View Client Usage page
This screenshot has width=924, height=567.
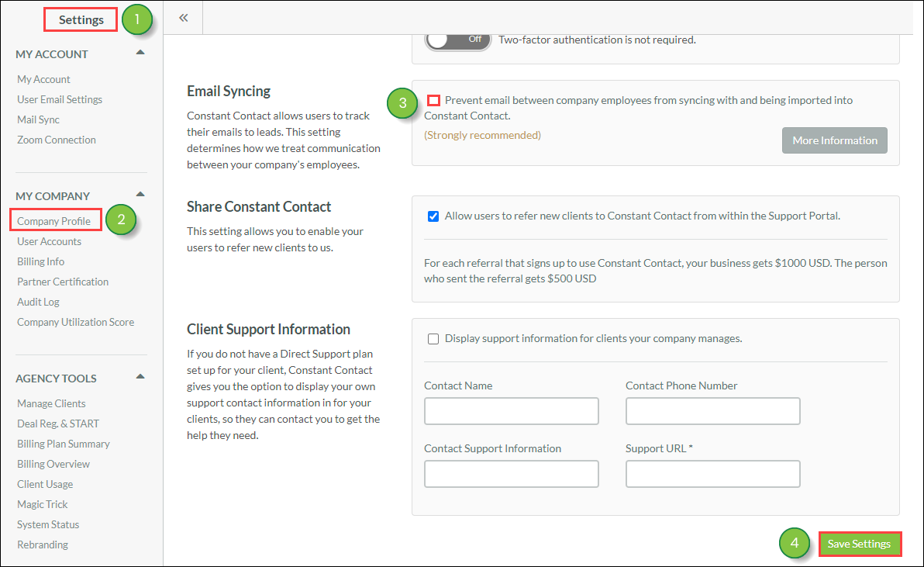45,485
